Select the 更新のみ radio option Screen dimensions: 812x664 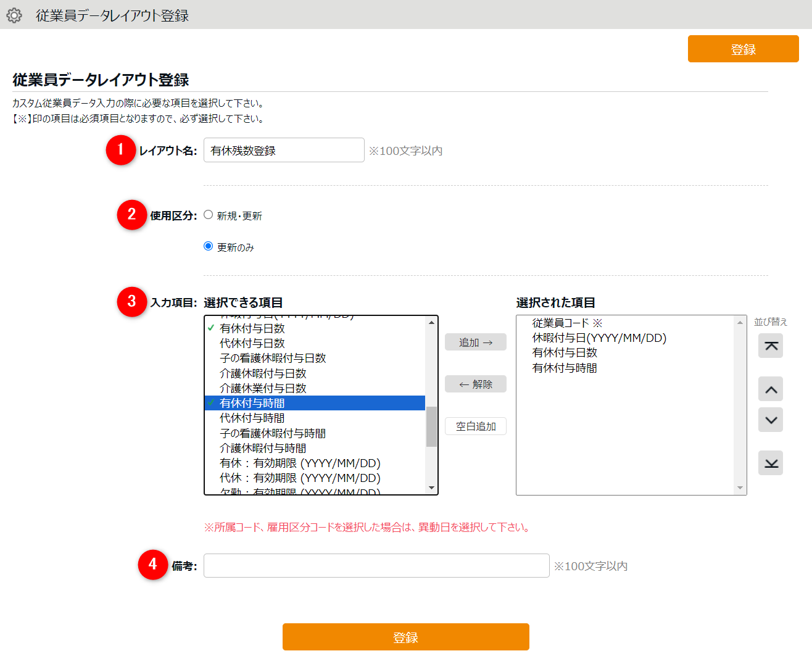[x=209, y=246]
